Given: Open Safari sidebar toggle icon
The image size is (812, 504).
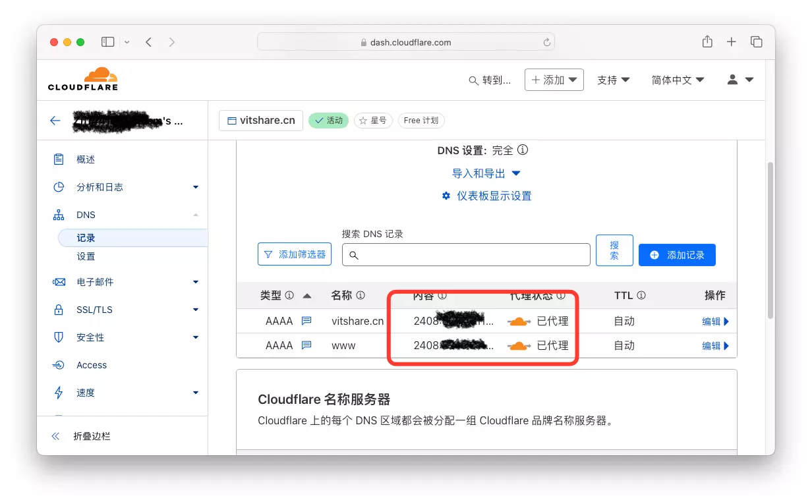Looking at the screenshot, I should [107, 42].
